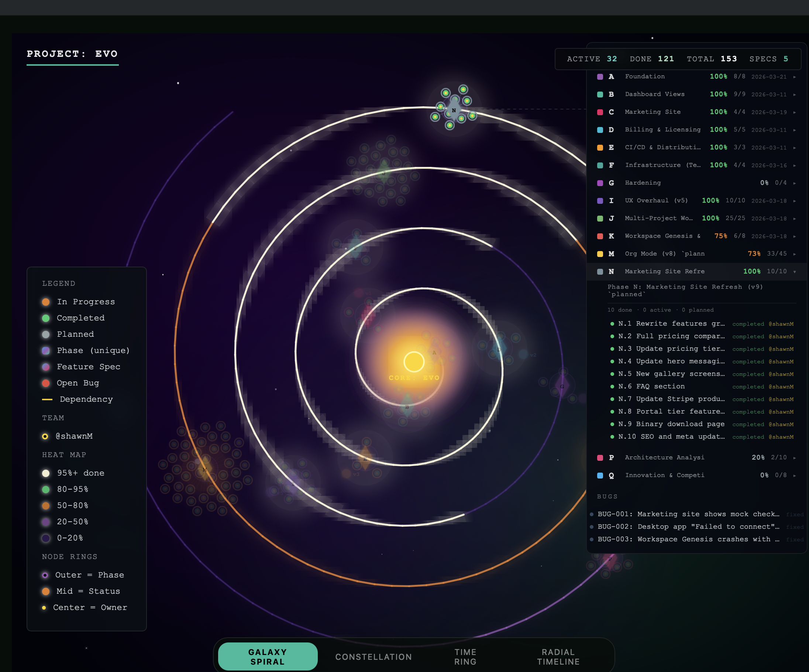Screen dimensions: 809x672
Task: Click the PROJECT: EVO title
Action: tap(72, 54)
